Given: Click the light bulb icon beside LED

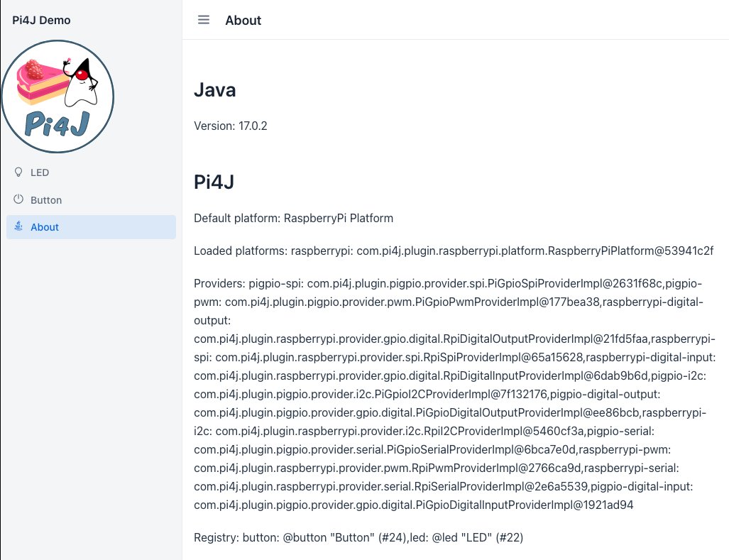Looking at the screenshot, I should (x=18, y=172).
